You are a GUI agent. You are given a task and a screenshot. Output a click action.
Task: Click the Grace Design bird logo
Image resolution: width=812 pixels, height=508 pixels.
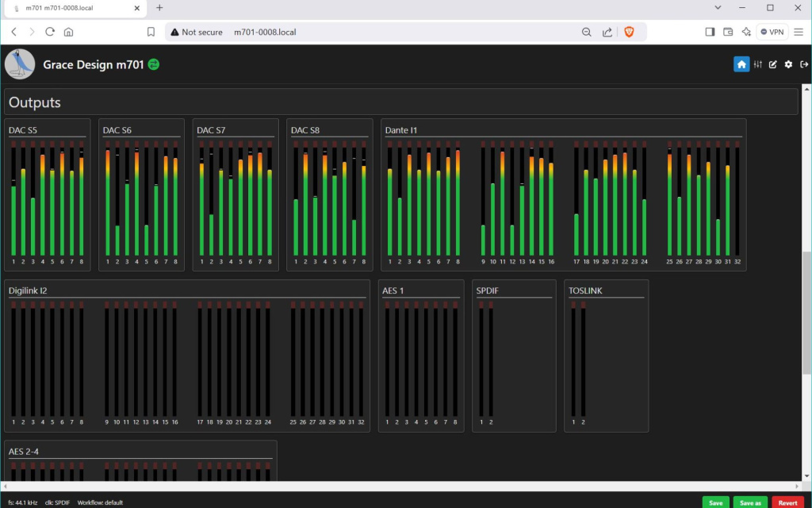[x=20, y=63]
